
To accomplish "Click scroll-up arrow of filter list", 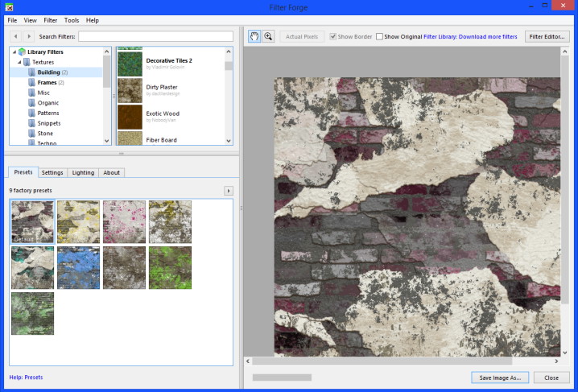I will click(229, 52).
